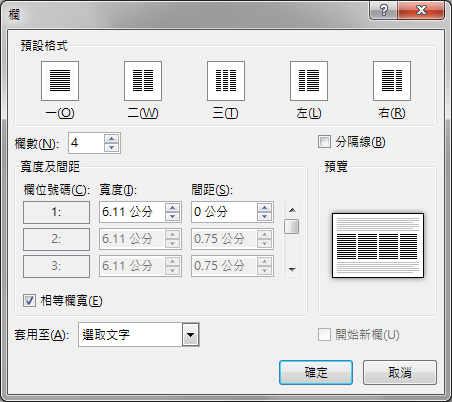
Task: Increase the column count 欄數 spinner
Action: coord(111,139)
